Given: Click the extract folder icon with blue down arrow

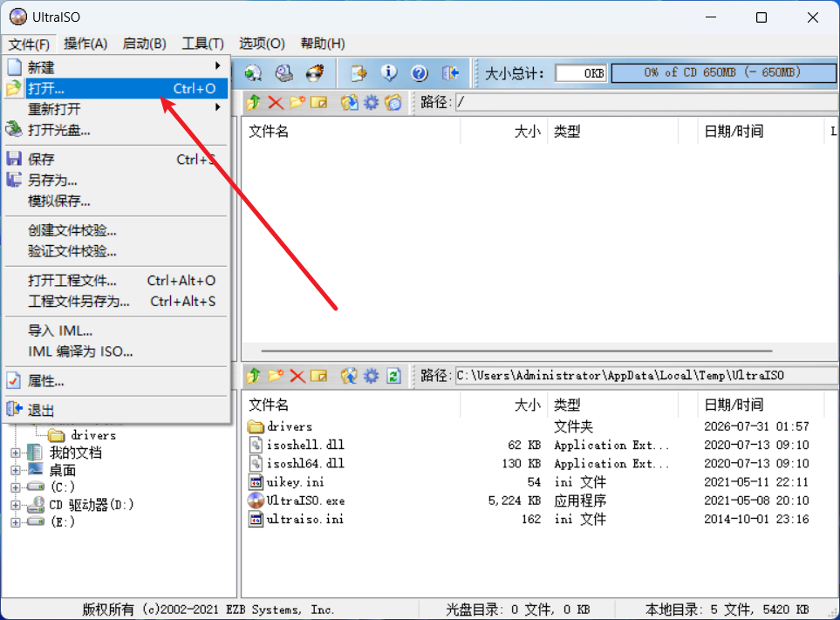Looking at the screenshot, I should [x=349, y=102].
